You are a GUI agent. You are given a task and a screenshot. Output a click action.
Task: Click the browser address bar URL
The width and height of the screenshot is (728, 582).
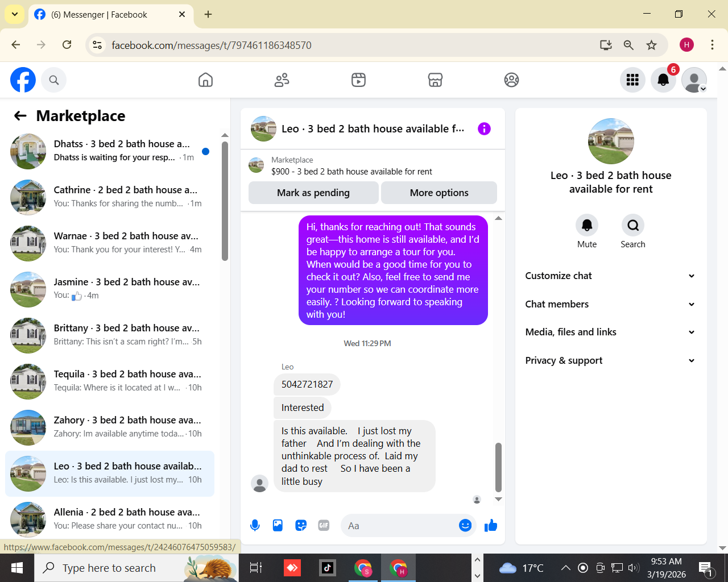(x=211, y=45)
